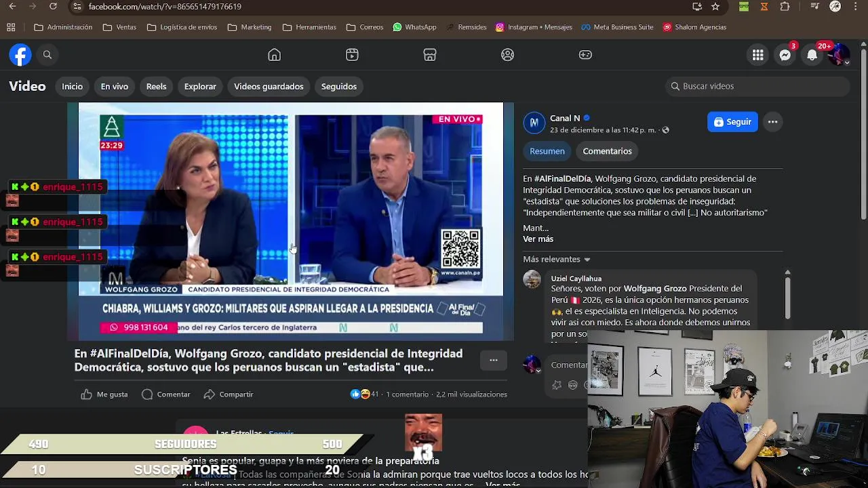Select the Inicio video tab
The image size is (868, 488).
[x=72, y=86]
